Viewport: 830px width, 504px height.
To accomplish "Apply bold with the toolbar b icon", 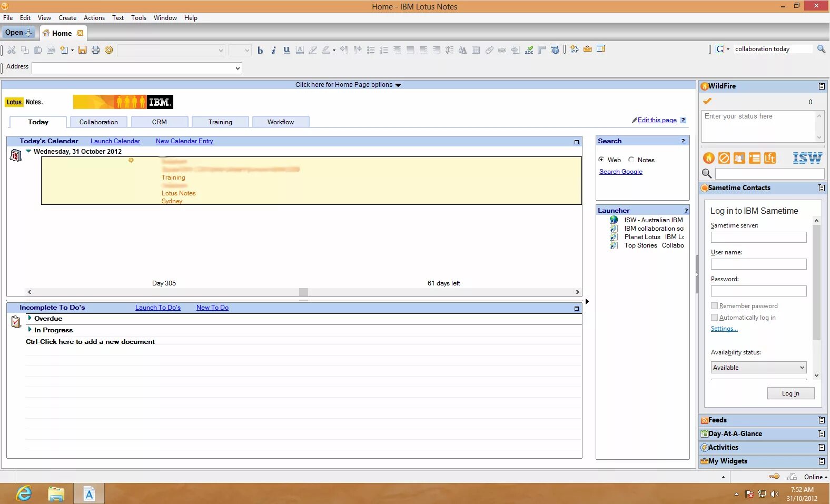I will pos(260,51).
